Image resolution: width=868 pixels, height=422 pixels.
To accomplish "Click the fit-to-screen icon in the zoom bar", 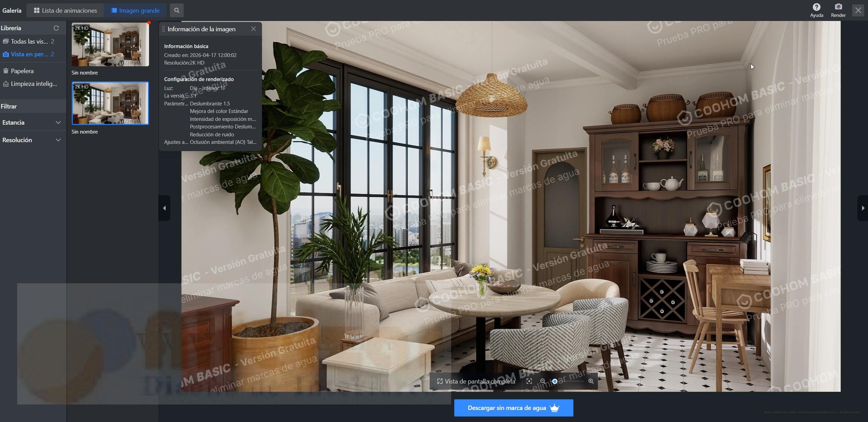I will point(529,381).
